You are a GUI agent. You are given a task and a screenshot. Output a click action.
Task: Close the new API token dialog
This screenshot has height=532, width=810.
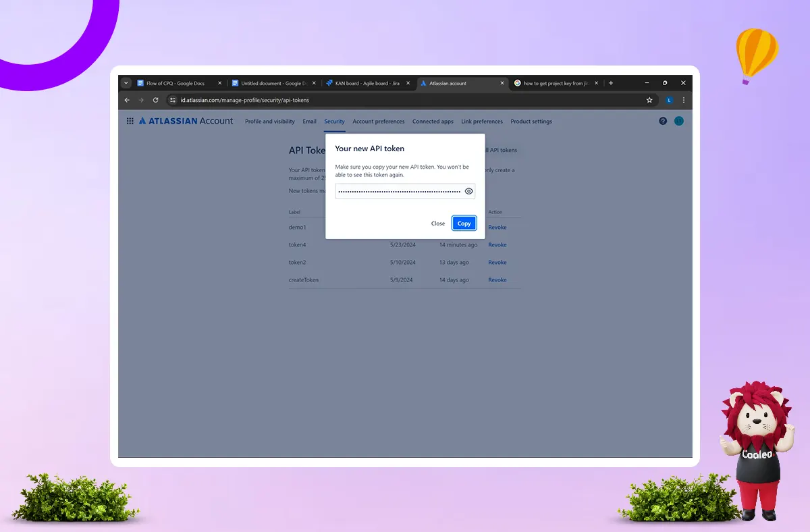pyautogui.click(x=438, y=223)
